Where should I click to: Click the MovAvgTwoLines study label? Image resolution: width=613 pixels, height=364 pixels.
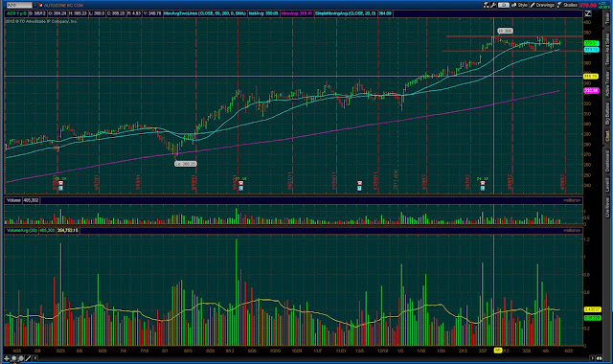coord(205,13)
